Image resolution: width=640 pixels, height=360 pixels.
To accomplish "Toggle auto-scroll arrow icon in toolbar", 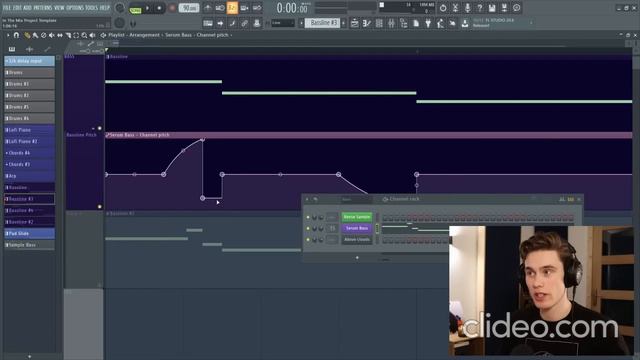I will [x=220, y=23].
